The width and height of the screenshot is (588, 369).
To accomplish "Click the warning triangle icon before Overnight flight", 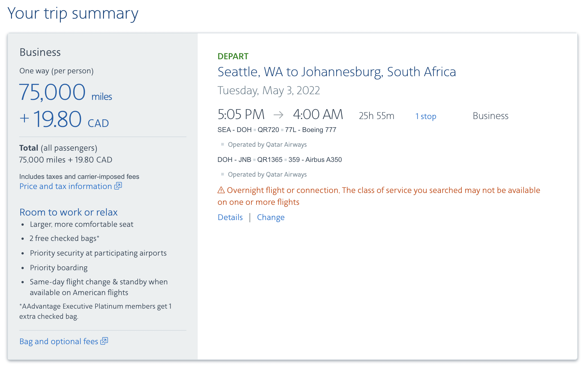I will 221,190.
